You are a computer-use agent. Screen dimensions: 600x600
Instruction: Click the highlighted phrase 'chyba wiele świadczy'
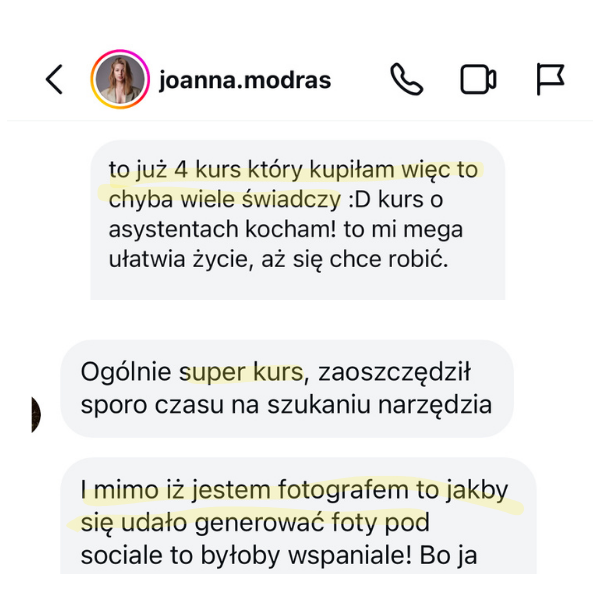[x=225, y=200]
